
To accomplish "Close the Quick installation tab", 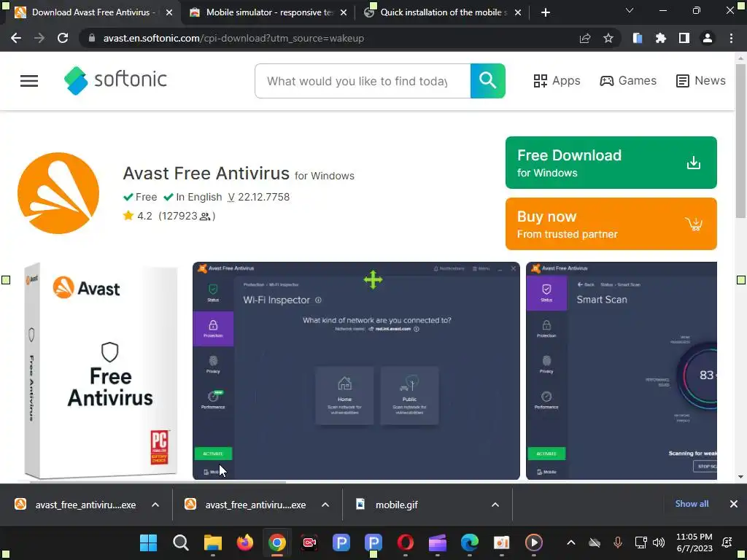I will click(x=518, y=12).
